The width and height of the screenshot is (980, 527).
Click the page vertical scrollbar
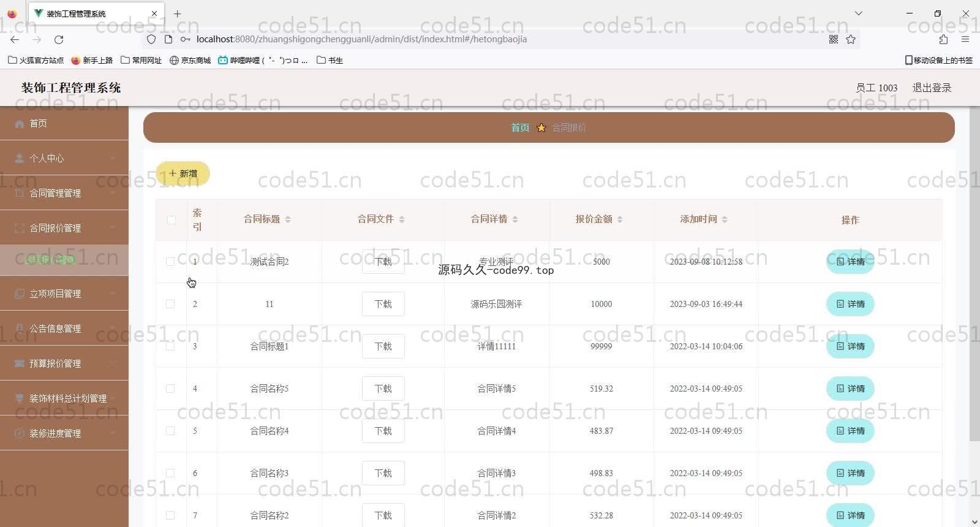click(974, 275)
